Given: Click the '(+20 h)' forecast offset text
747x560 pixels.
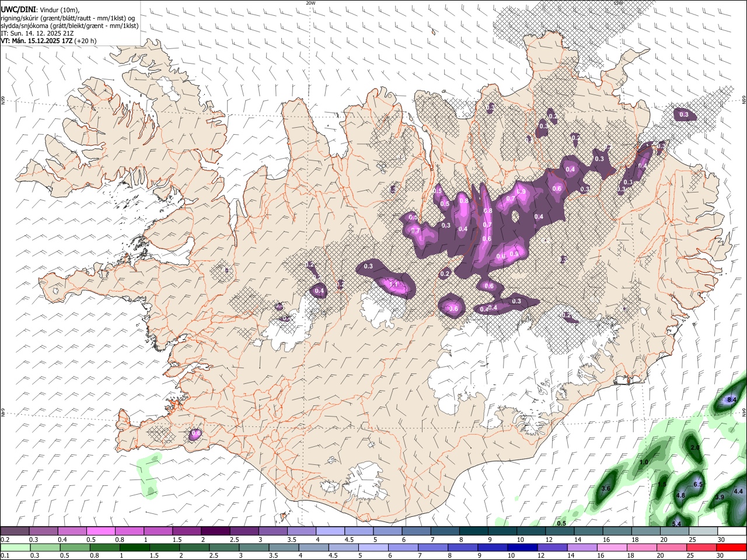Looking at the screenshot, I should tap(86, 41).
